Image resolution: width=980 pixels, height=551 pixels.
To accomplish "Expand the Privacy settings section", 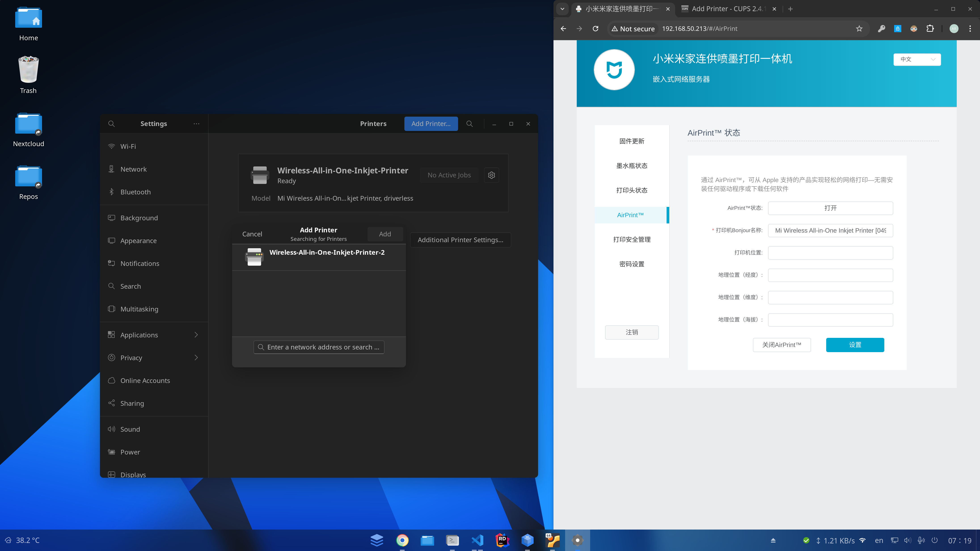I will tap(154, 358).
